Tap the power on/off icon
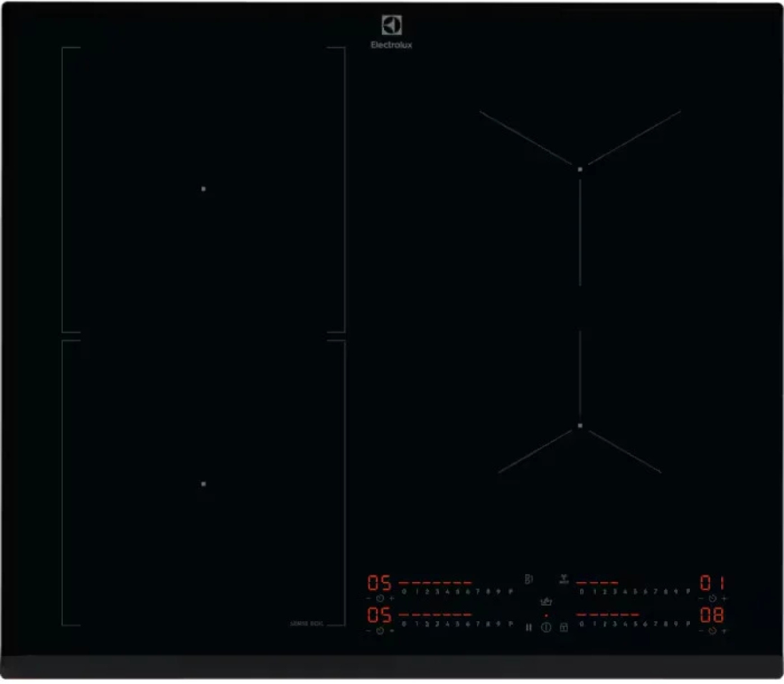 pyautogui.click(x=546, y=628)
